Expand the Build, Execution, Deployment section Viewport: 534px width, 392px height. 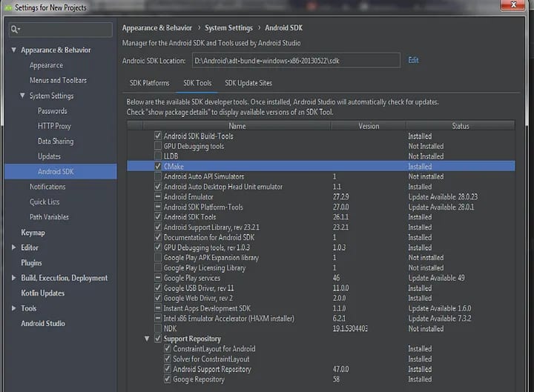pyautogui.click(x=13, y=278)
